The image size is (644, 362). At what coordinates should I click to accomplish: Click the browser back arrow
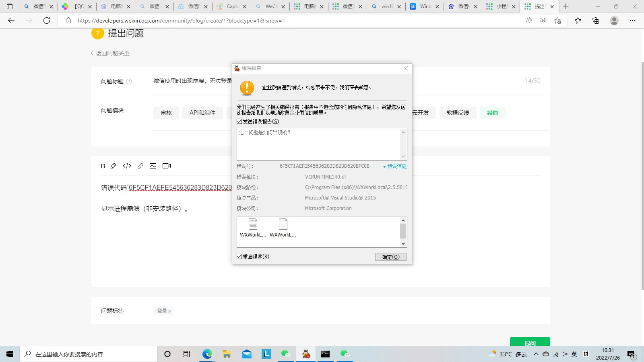[x=11, y=21]
